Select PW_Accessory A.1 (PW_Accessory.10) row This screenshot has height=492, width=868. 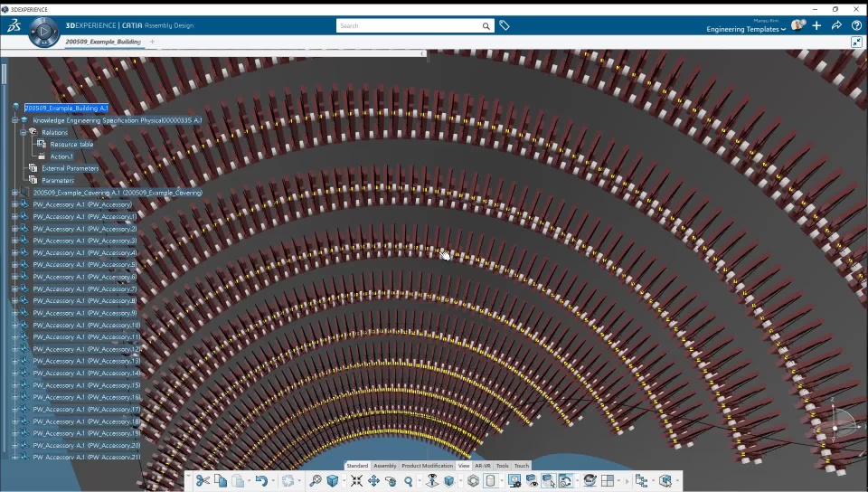point(87,325)
